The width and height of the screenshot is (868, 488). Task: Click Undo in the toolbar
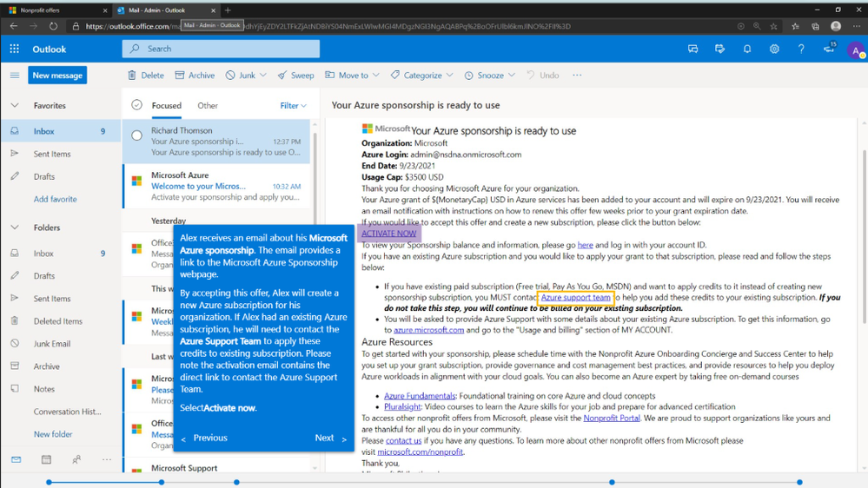542,76
